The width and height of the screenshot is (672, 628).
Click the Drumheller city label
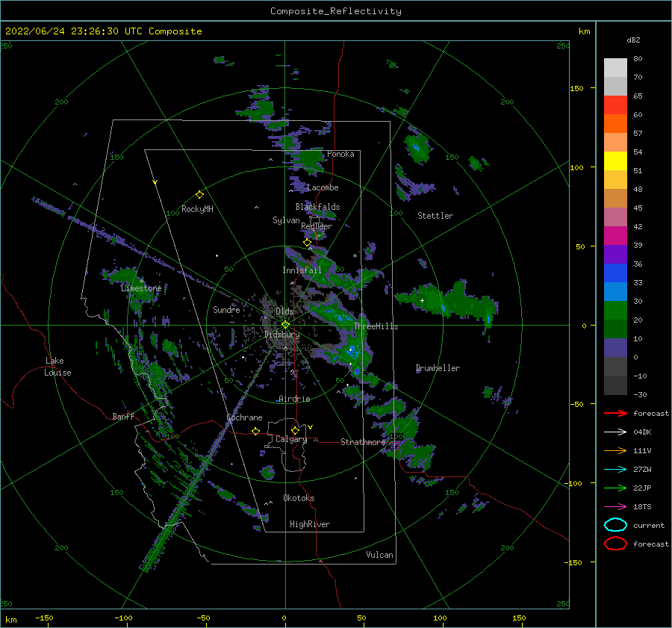point(438,368)
